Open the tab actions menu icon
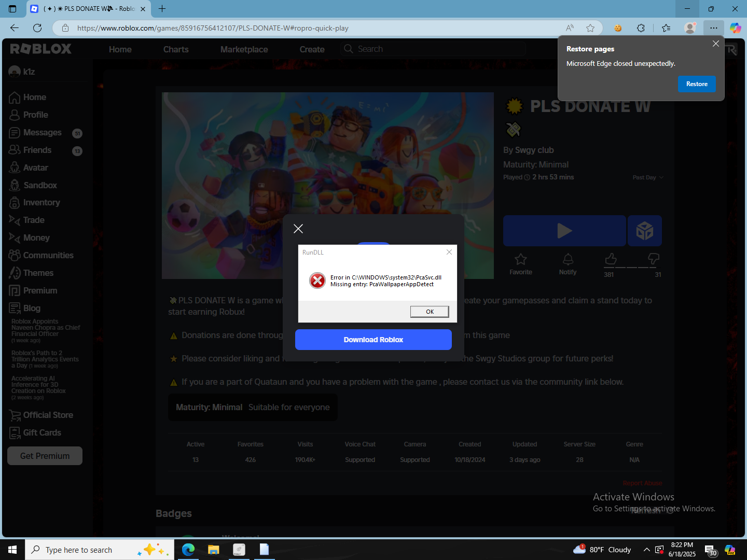747x560 pixels. [12, 9]
